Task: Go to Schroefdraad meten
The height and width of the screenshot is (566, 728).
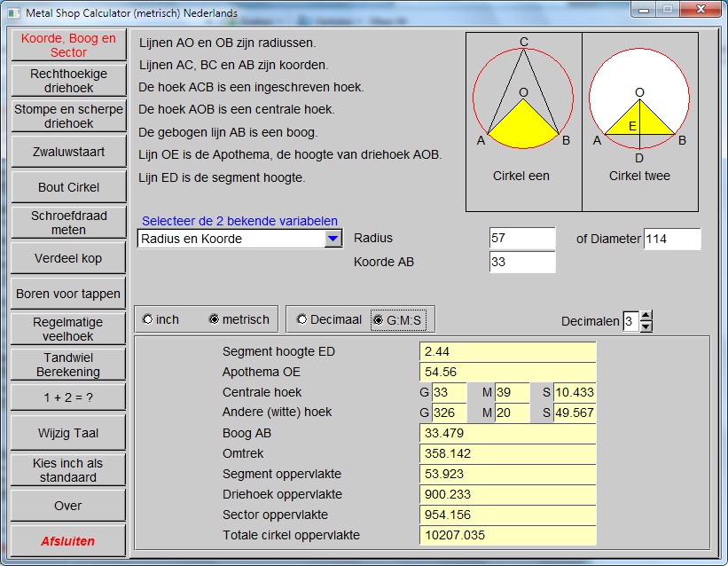Action: coord(68,223)
